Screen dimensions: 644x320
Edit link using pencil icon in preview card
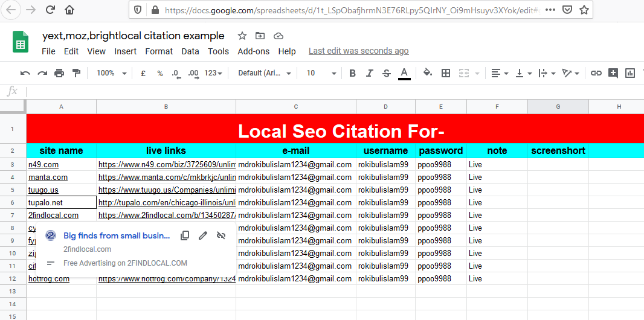[x=204, y=235]
